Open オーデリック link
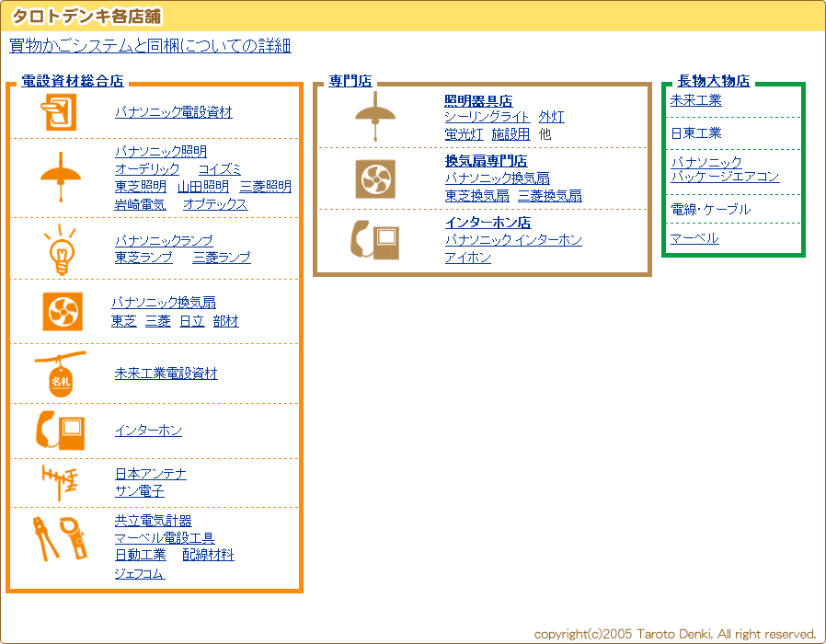The height and width of the screenshot is (644, 826). [147, 169]
